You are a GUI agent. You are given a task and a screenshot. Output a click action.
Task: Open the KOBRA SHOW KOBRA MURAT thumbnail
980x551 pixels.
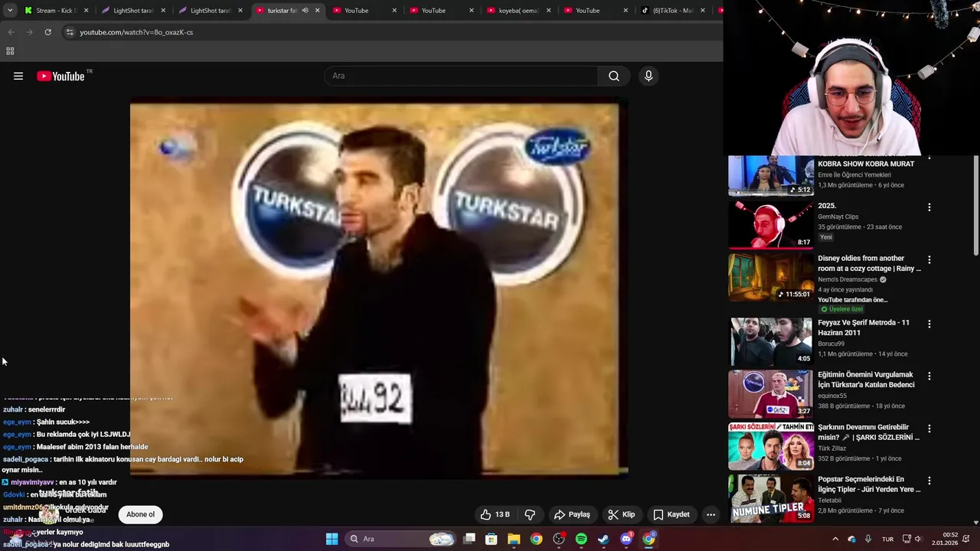pos(770,175)
